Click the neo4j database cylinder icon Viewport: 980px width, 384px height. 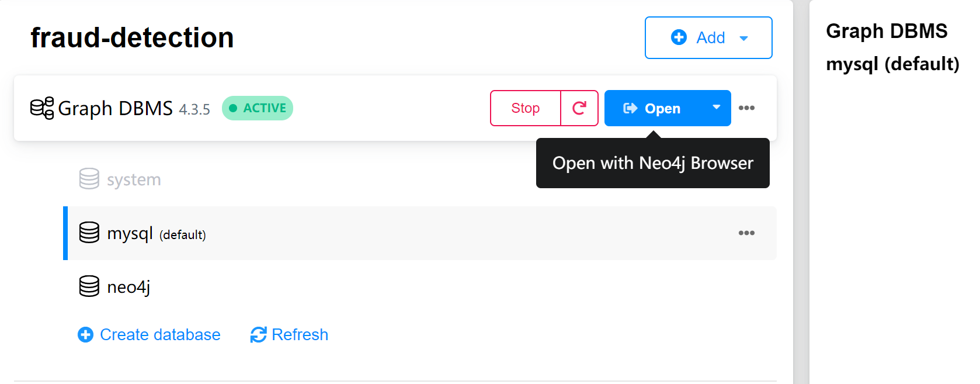pyautogui.click(x=89, y=286)
